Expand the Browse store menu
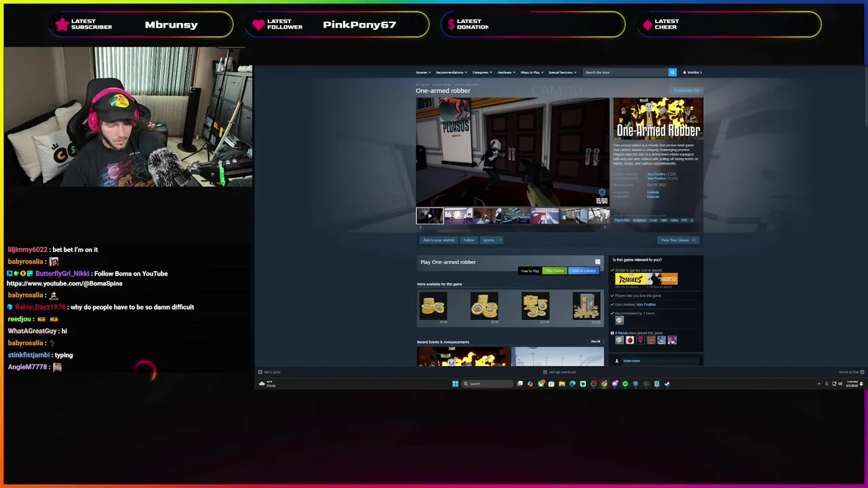The width and height of the screenshot is (868, 488). 423,73
